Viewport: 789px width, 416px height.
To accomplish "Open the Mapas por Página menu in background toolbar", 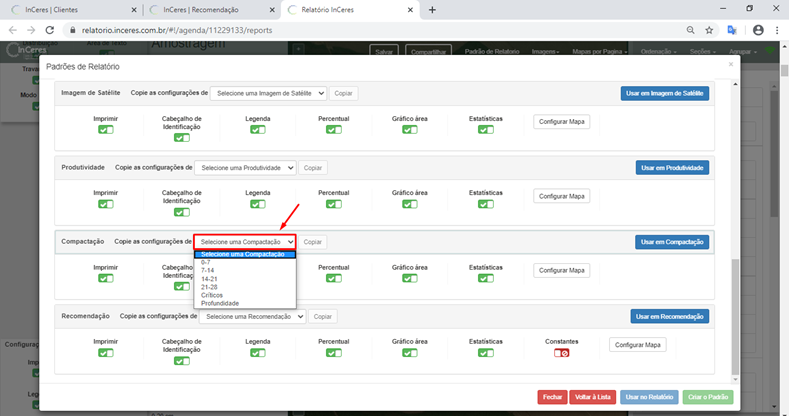I will point(600,52).
